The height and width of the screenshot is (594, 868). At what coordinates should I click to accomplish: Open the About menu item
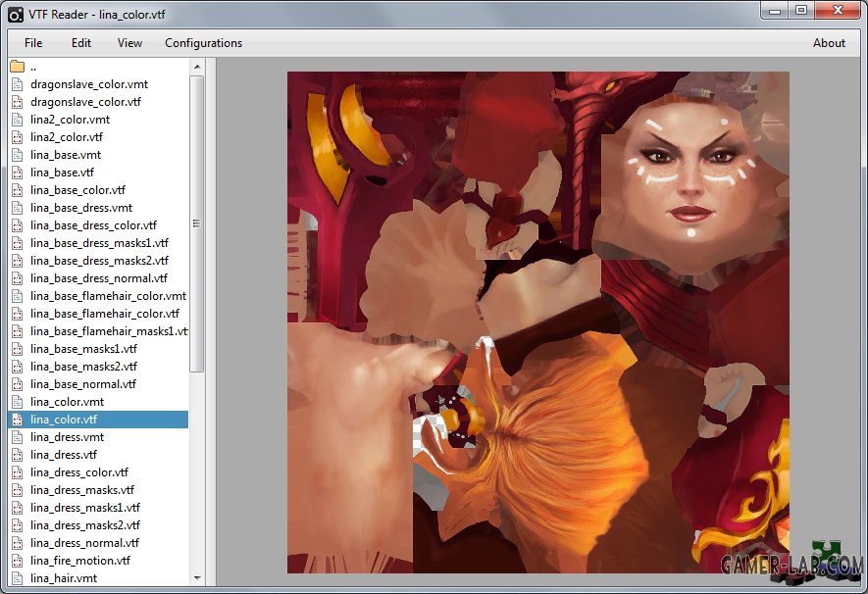point(829,42)
